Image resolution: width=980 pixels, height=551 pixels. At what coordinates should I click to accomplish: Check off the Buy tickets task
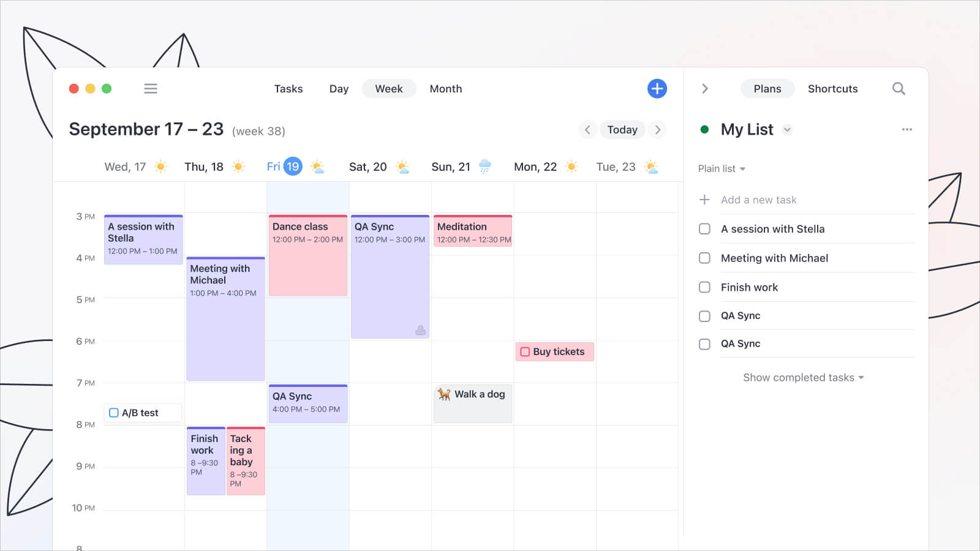[x=525, y=351]
